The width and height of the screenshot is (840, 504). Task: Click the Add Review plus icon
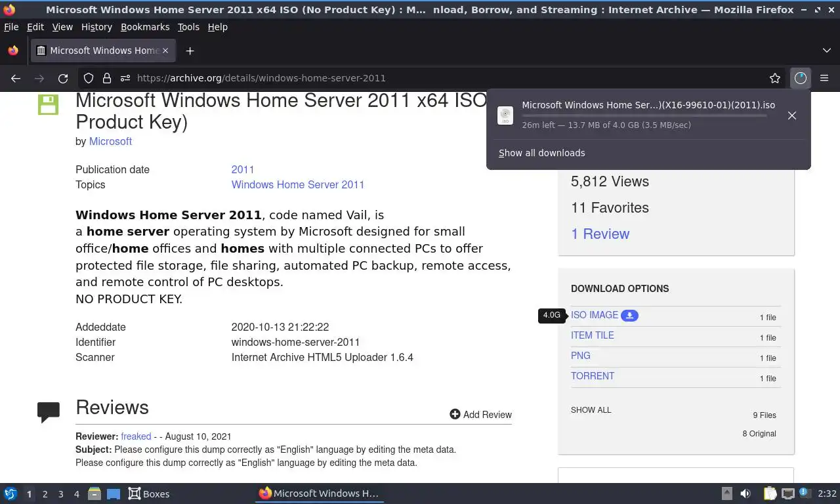pos(455,414)
